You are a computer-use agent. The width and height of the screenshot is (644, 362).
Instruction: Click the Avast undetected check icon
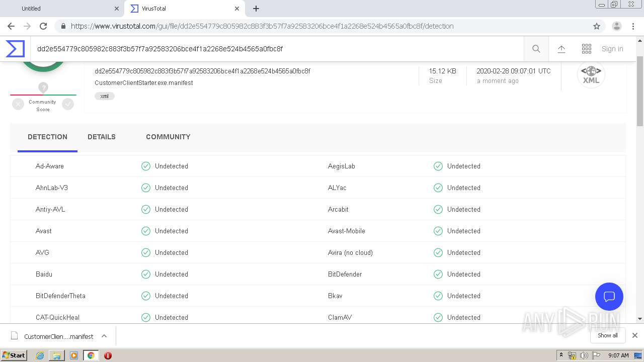146,231
